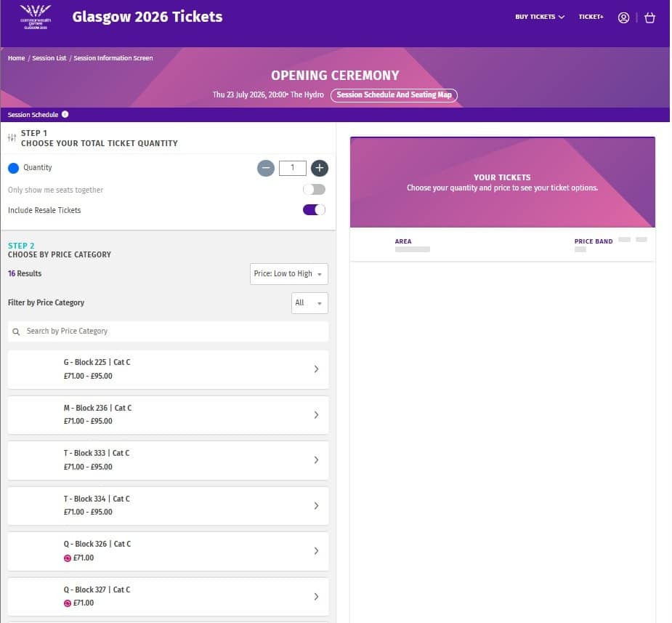
Task: Click the AREA column header
Action: tap(403, 241)
